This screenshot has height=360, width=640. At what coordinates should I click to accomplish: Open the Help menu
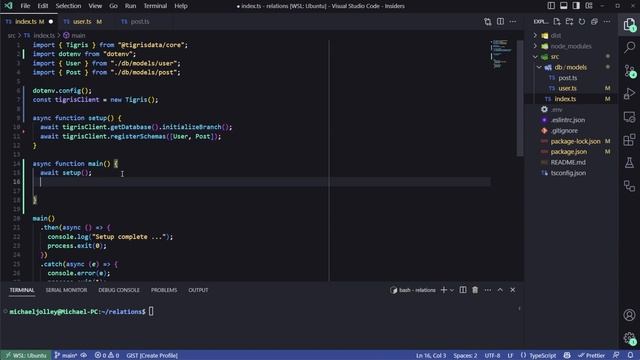(181, 6)
